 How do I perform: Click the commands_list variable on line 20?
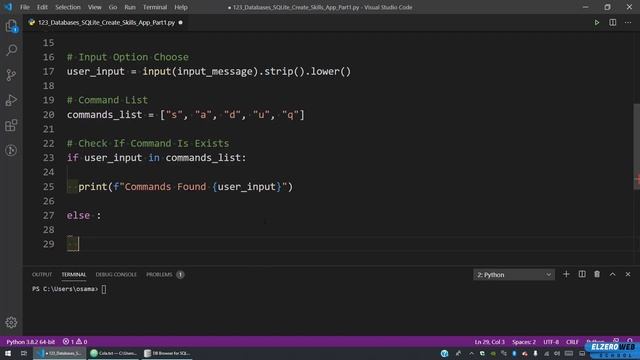point(104,115)
